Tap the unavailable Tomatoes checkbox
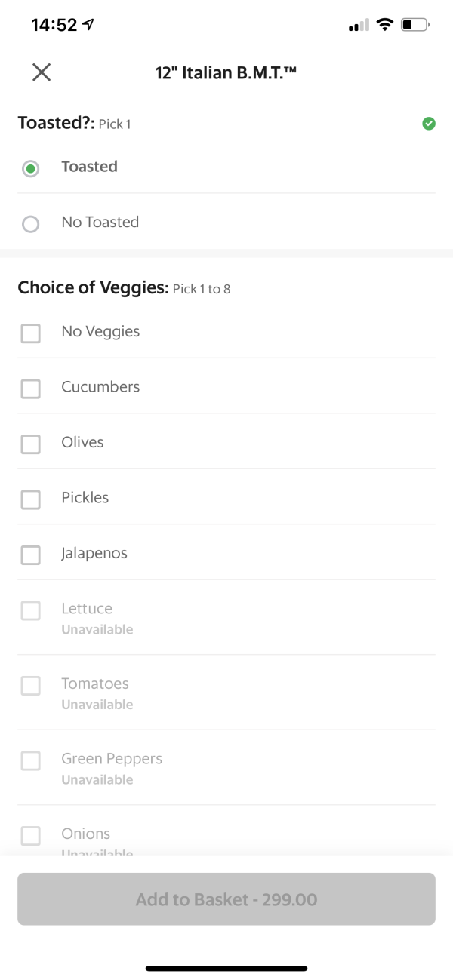This screenshot has height=980, width=453. [30, 686]
